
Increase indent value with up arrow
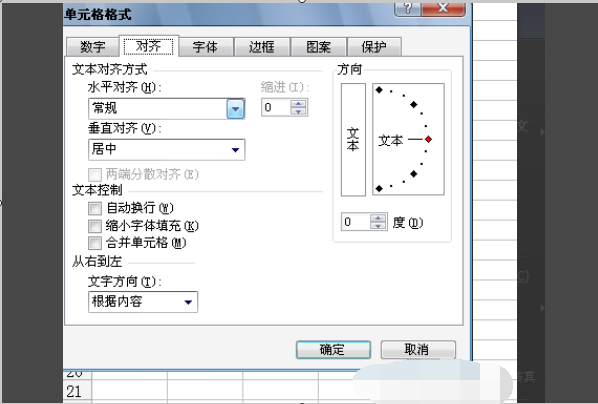tap(298, 104)
